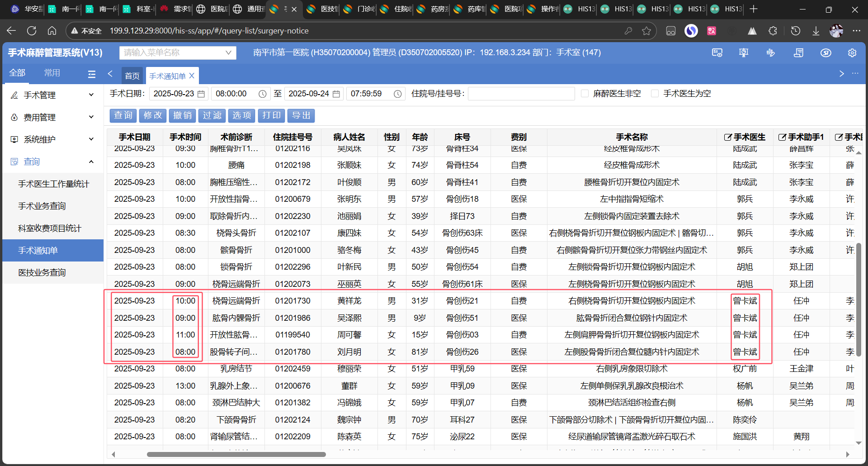Viewport: 868px width, 466px height.
Task: Click the edit icon on 手术医生 column
Action: [x=727, y=137]
